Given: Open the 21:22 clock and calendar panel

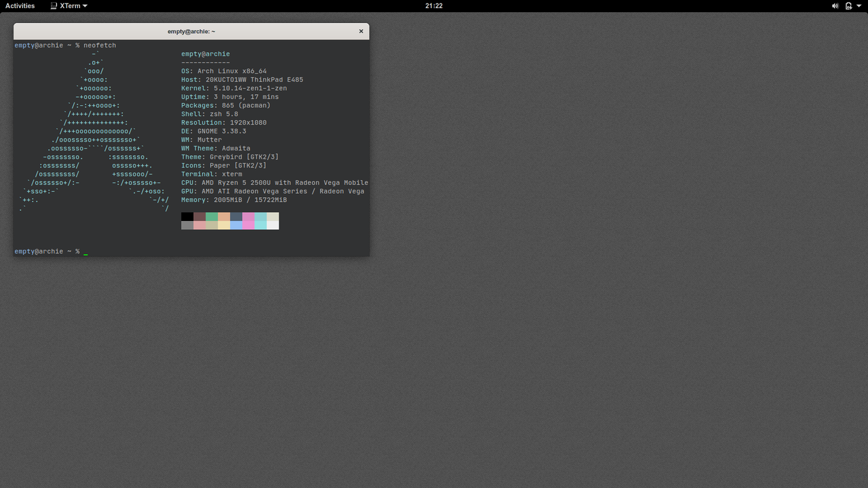Looking at the screenshot, I should click(x=434, y=5).
